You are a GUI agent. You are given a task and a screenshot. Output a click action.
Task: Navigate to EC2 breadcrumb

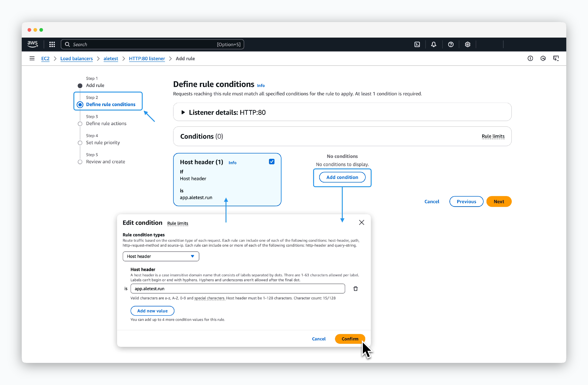[x=45, y=59]
